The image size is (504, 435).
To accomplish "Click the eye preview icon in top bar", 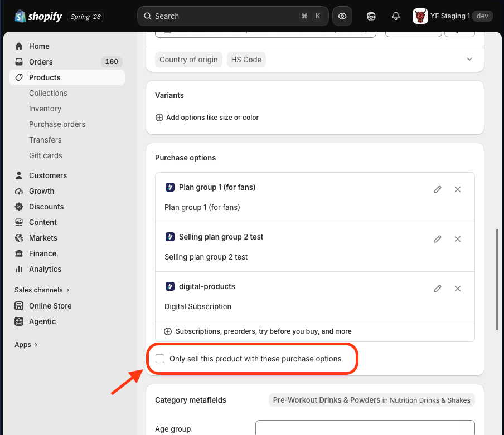I will tap(342, 16).
